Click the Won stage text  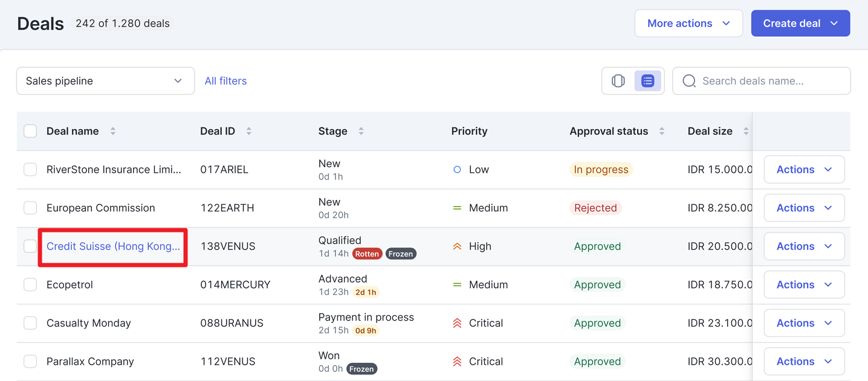tap(329, 356)
